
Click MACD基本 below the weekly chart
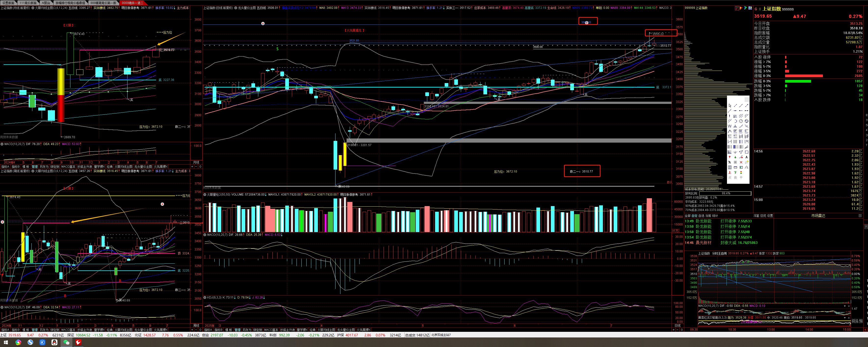click(x=68, y=330)
